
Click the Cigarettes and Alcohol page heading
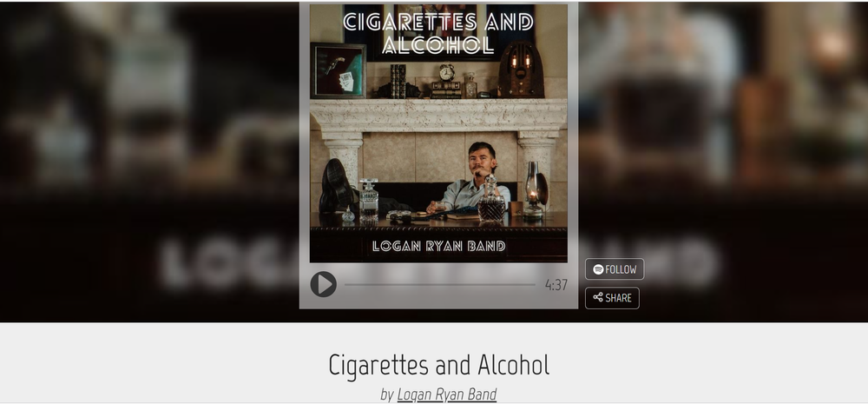coord(439,365)
